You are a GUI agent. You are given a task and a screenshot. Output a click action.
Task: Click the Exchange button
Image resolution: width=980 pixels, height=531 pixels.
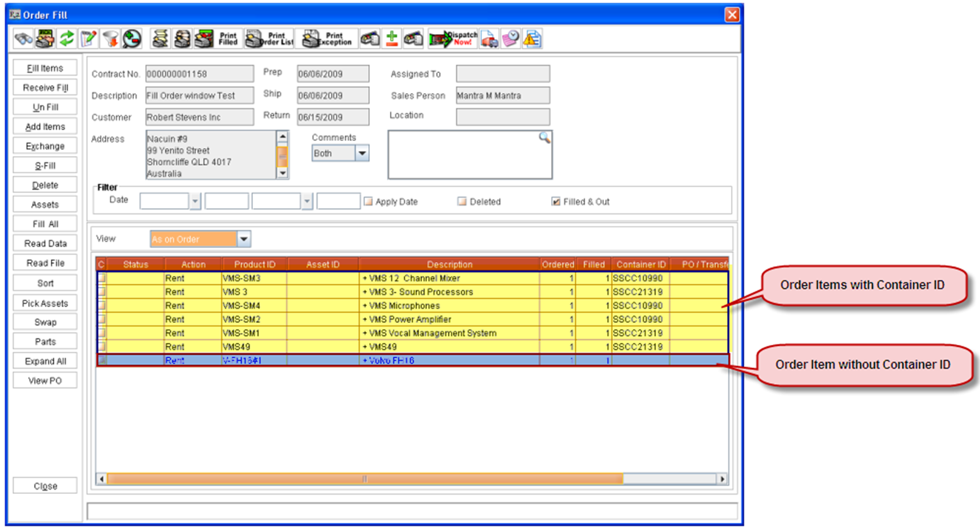point(45,146)
